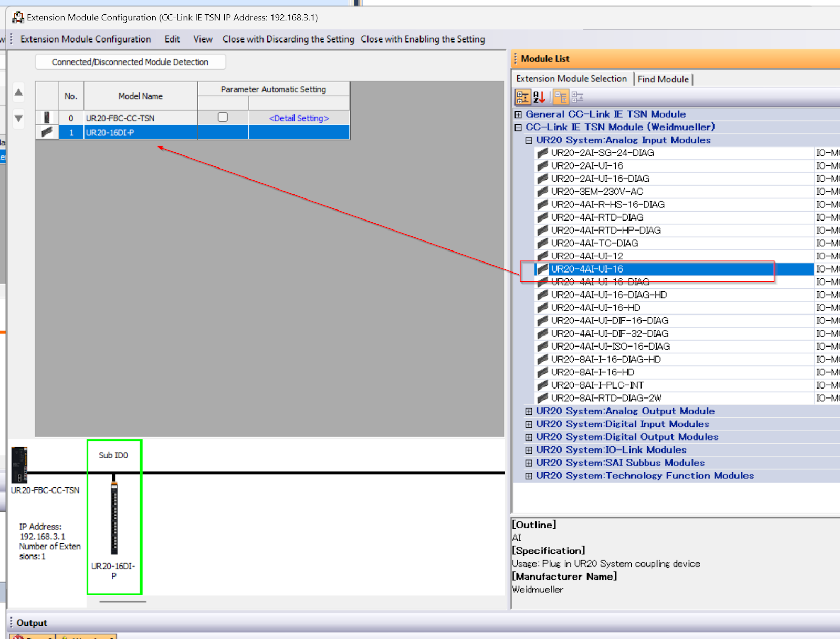
Task: Expand UR20 System:IO-Link Modules group
Action: pos(529,450)
